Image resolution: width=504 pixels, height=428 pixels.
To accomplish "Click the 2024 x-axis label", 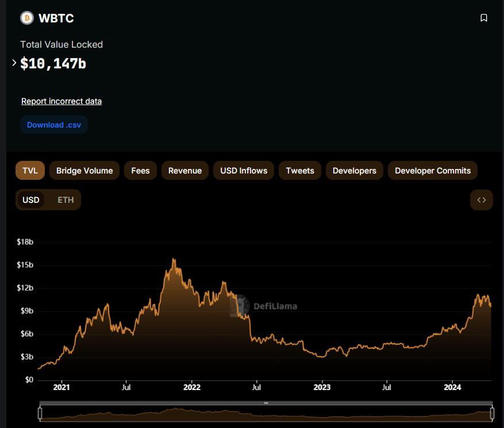I will 452,387.
